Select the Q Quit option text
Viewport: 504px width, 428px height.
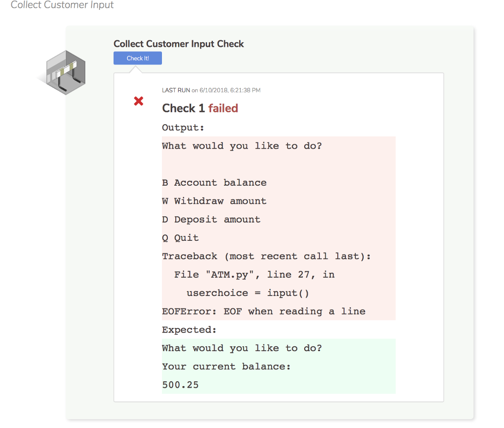[x=180, y=237]
